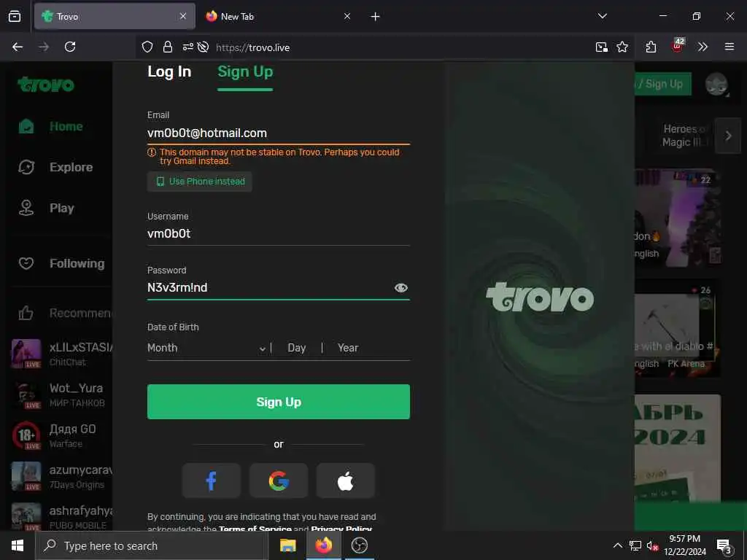Open the notification center icon
This screenshot has width=747, height=560.
pyautogui.click(x=724, y=546)
